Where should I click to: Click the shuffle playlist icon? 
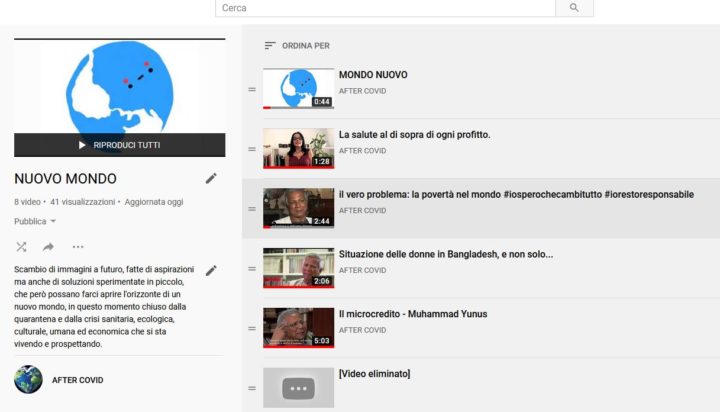(x=22, y=246)
